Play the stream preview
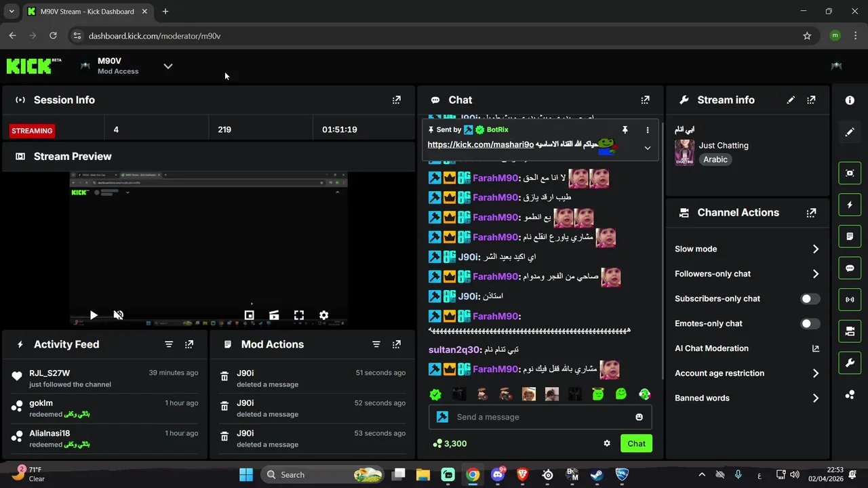868x488 pixels. pos(94,315)
